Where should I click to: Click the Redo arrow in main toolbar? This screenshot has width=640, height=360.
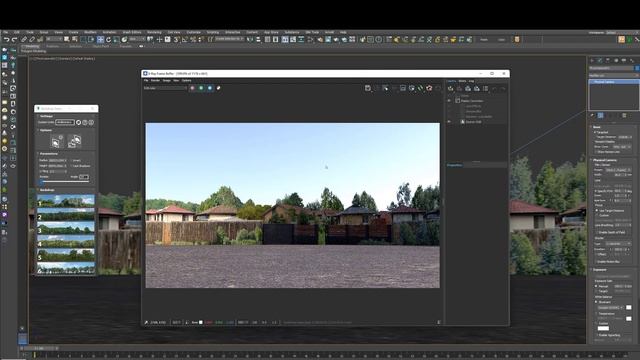coord(14,40)
